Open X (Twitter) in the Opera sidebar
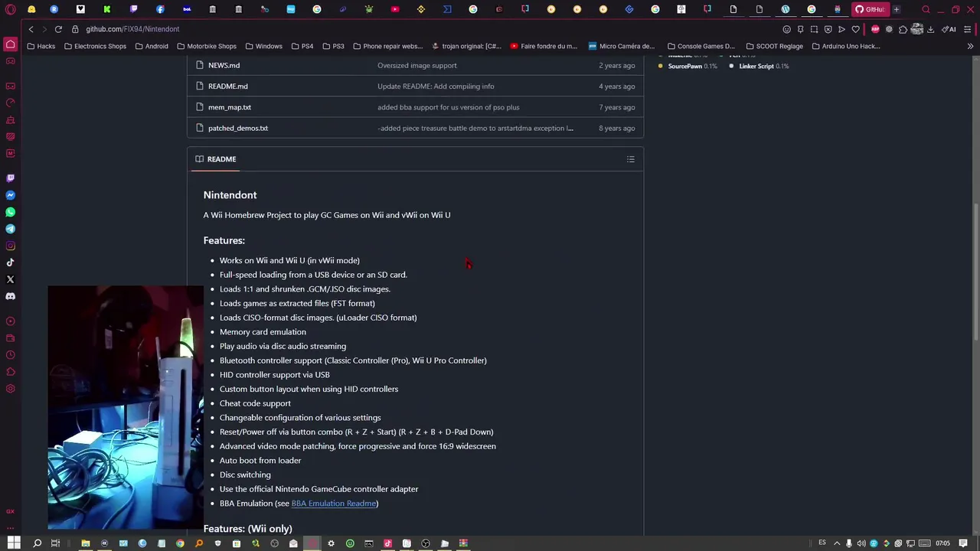 click(x=11, y=279)
